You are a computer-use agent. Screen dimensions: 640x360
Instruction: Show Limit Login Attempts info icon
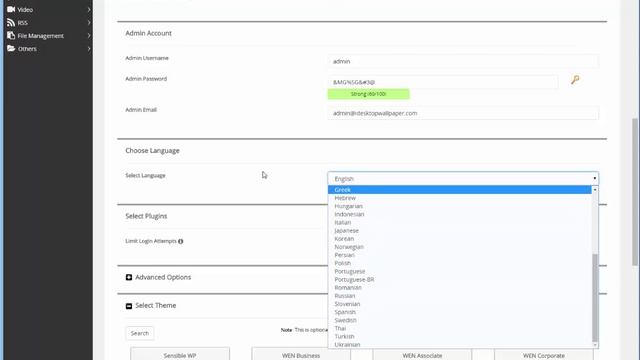click(180, 241)
